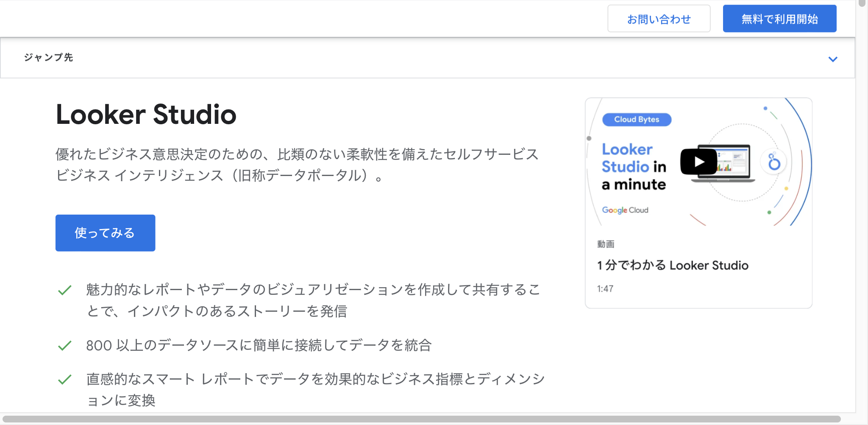Open the 1 分でわかる Looker Studio link
The width and height of the screenshot is (868, 425).
[673, 266]
